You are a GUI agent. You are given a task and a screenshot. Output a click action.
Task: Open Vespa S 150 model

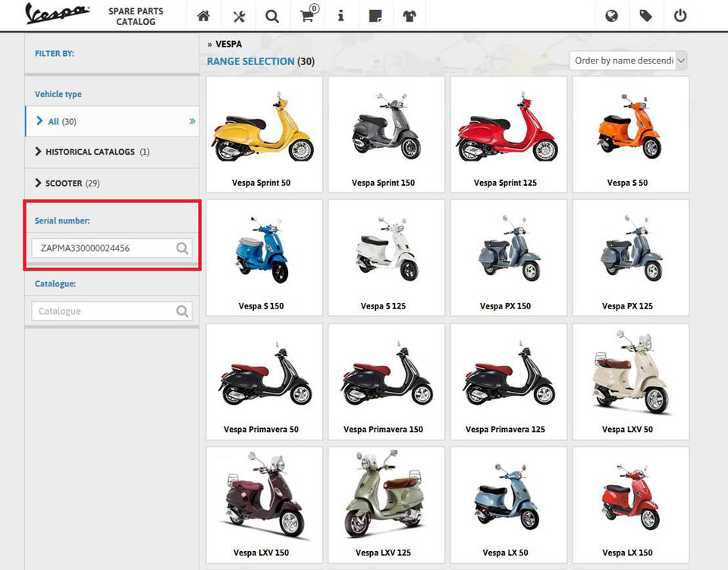pyautogui.click(x=264, y=258)
